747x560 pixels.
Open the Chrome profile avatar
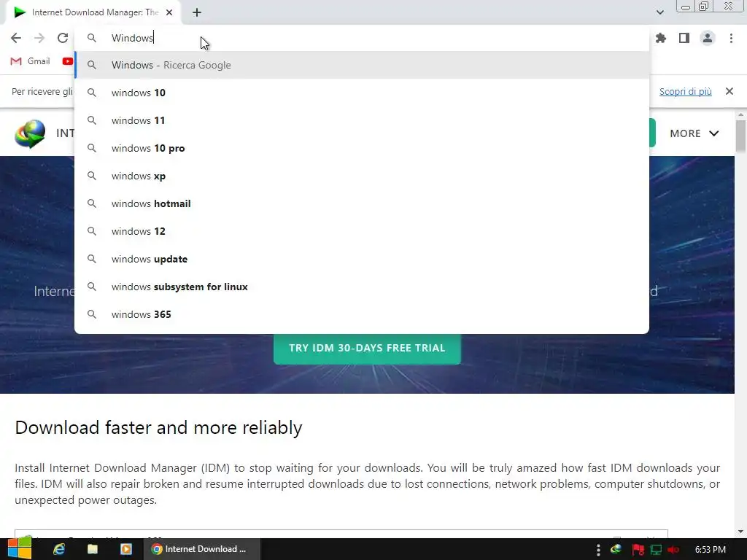[x=708, y=38]
